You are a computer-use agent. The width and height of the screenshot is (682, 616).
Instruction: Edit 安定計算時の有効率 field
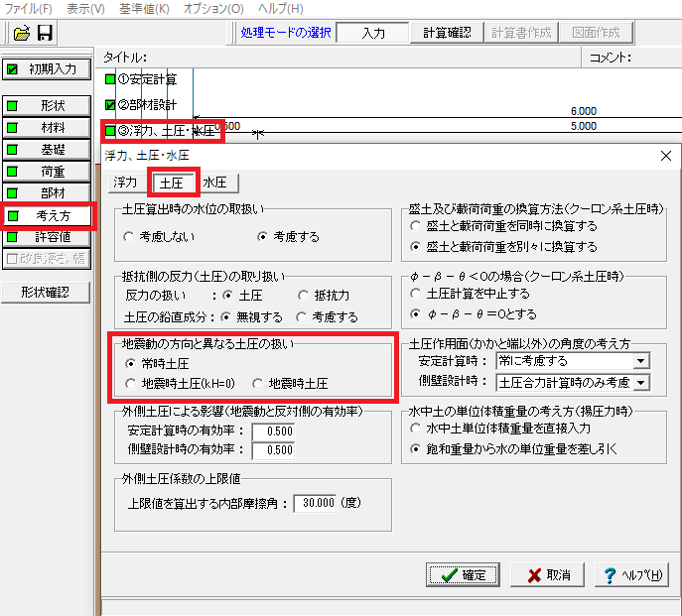(x=273, y=431)
